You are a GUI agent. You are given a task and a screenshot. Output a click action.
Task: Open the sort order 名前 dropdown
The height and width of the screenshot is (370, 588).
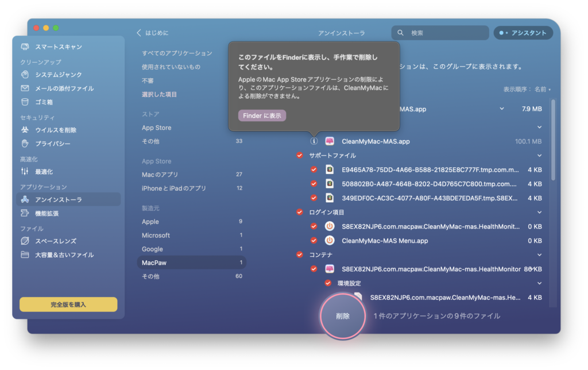[542, 89]
